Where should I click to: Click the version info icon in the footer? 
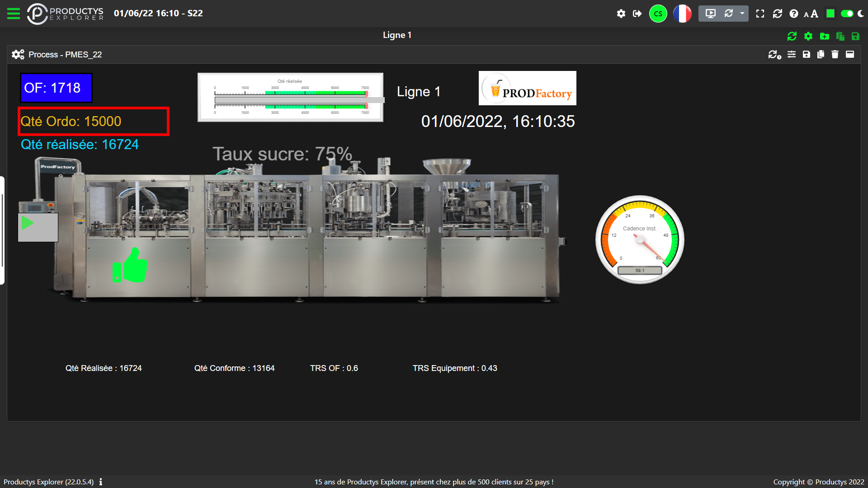coord(101,482)
